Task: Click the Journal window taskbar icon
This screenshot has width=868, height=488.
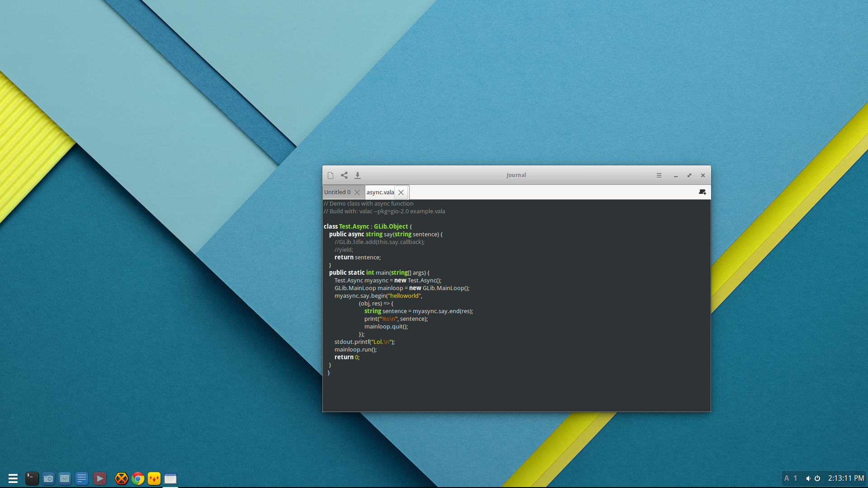Action: [170, 479]
